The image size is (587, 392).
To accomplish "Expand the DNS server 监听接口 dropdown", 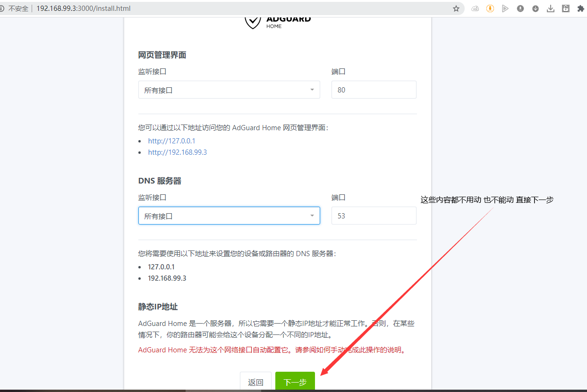I will pos(229,216).
